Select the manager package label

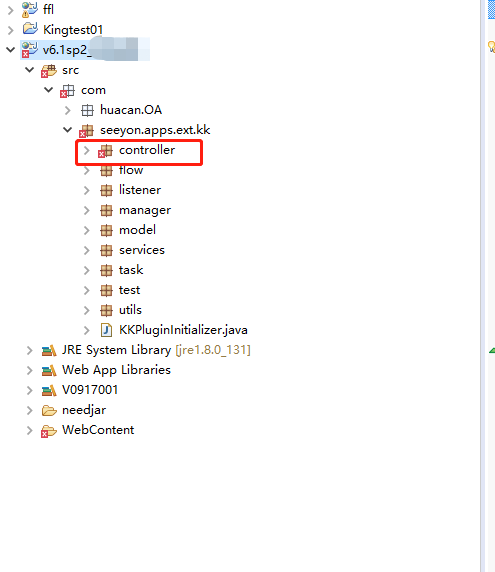[x=145, y=210]
